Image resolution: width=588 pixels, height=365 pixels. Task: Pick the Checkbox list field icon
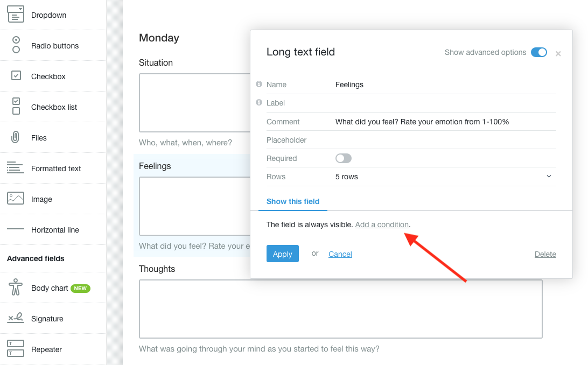point(16,107)
